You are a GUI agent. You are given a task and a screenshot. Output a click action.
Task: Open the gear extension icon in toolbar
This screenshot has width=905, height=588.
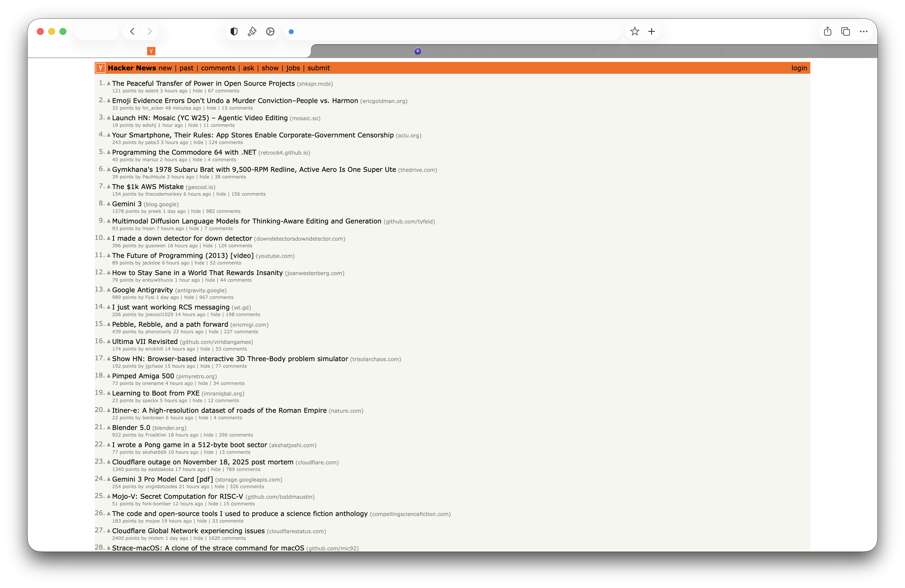(270, 31)
